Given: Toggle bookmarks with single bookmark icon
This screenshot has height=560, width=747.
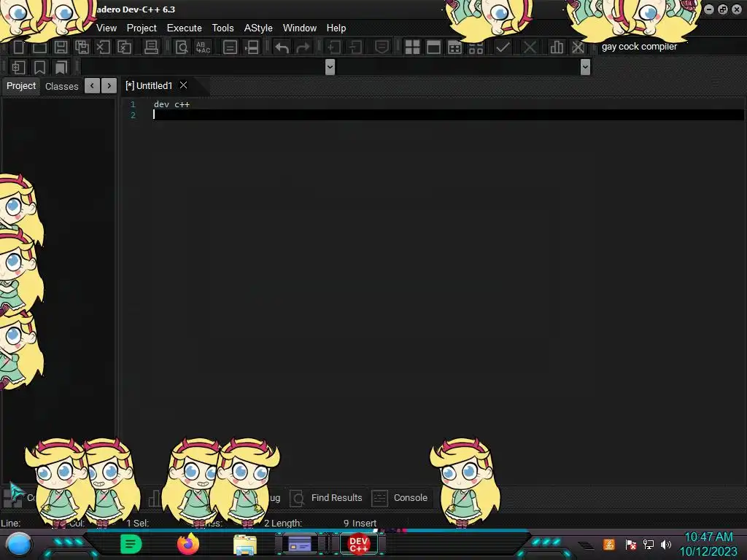Looking at the screenshot, I should tap(39, 67).
